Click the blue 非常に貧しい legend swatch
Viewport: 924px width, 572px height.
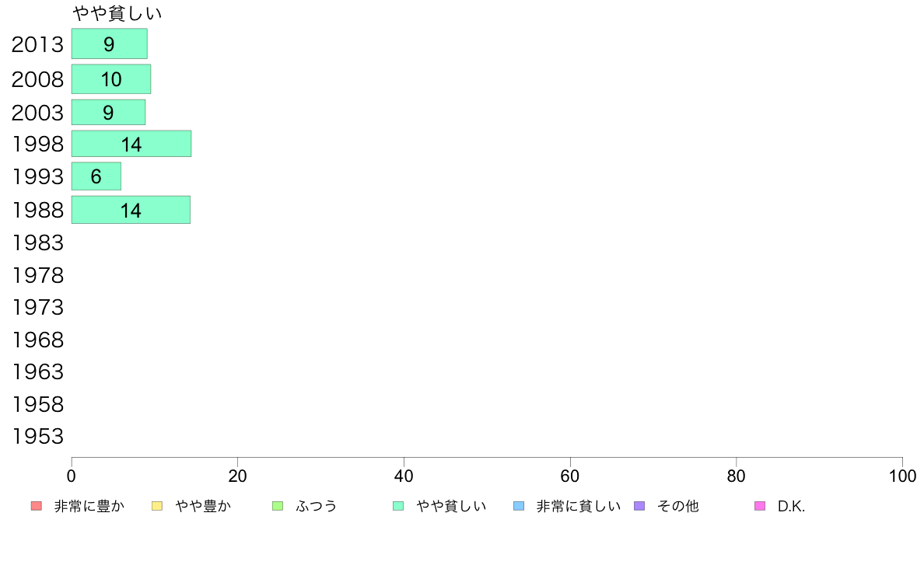[519, 506]
